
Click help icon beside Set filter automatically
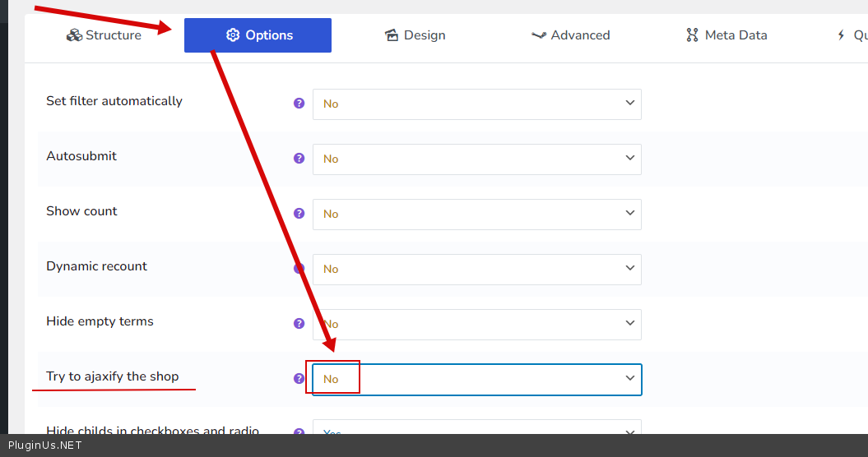(299, 104)
